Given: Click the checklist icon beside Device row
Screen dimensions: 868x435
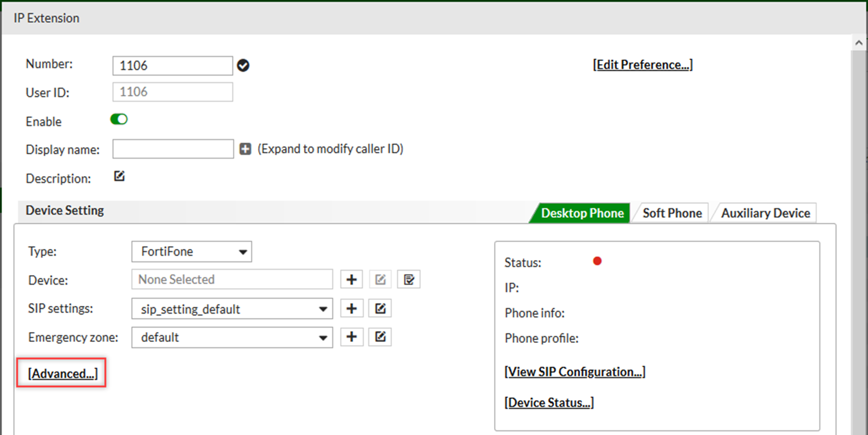Looking at the screenshot, I should click(408, 280).
